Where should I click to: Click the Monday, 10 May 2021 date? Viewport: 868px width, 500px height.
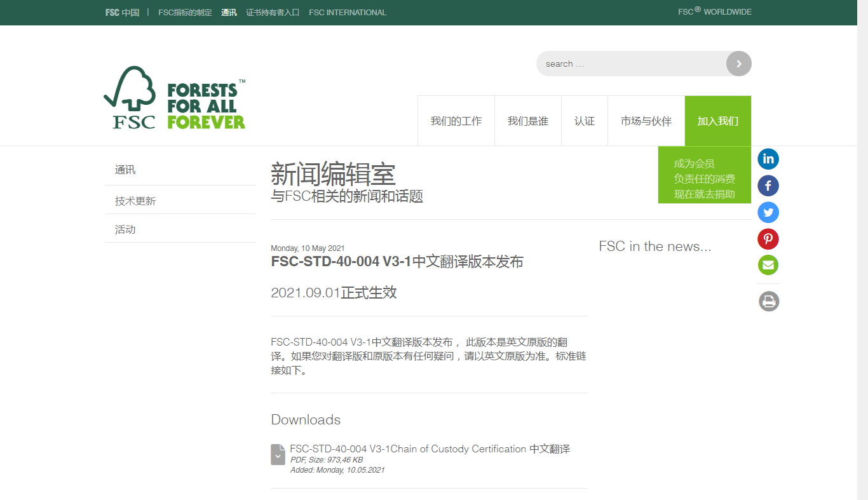tap(308, 248)
